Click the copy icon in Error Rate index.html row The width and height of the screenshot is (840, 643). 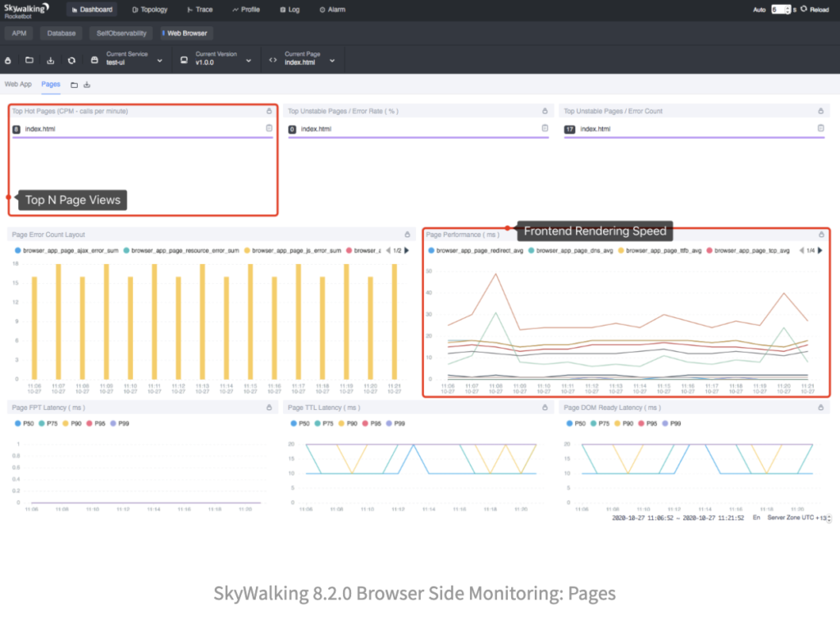(545, 128)
